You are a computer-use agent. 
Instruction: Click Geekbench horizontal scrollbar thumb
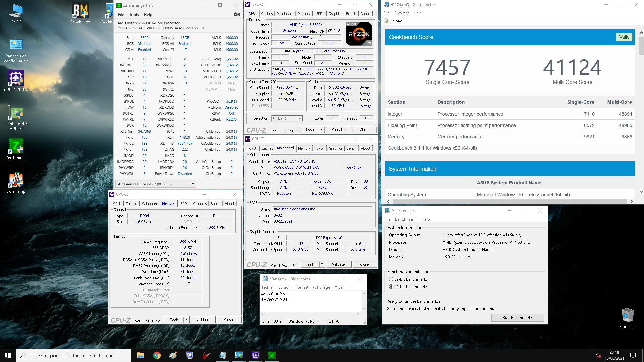click(509, 201)
